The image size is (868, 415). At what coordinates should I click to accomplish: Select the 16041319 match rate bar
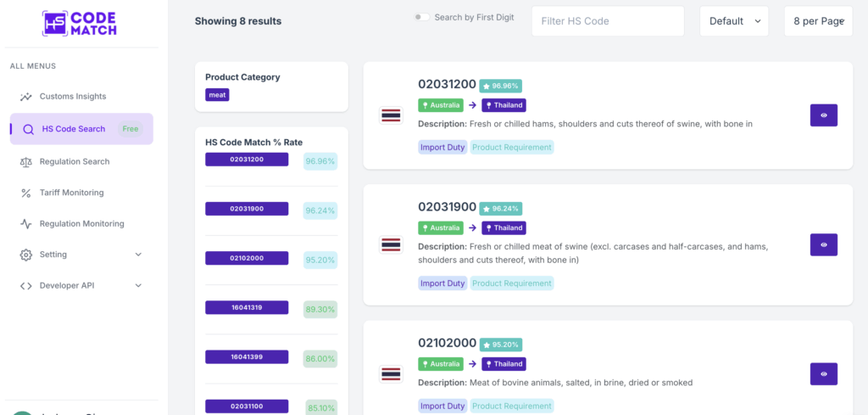click(x=247, y=307)
